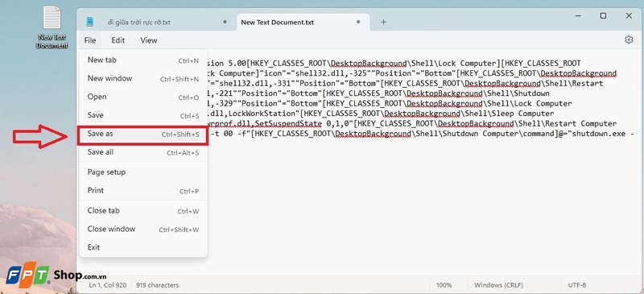Select New tab menu entry

143,60
